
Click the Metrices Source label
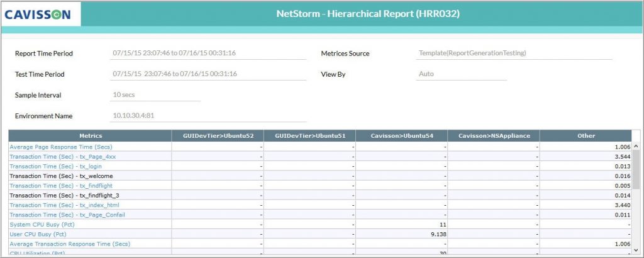[345, 53]
